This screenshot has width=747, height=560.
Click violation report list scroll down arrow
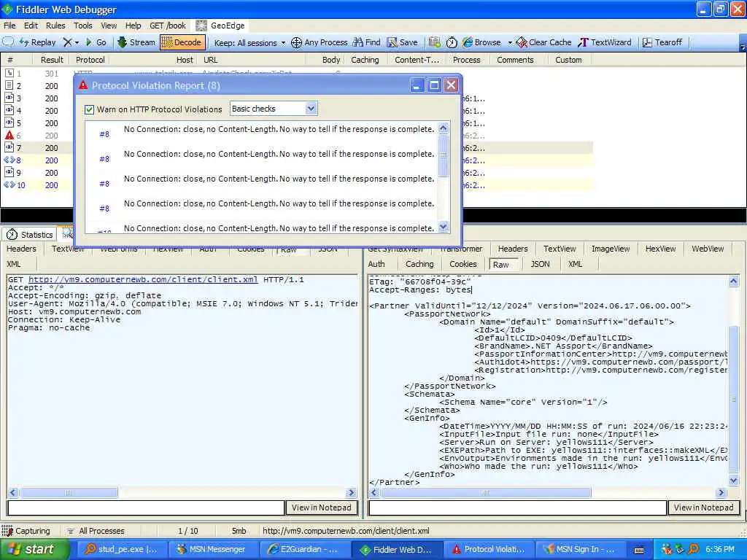tap(443, 227)
